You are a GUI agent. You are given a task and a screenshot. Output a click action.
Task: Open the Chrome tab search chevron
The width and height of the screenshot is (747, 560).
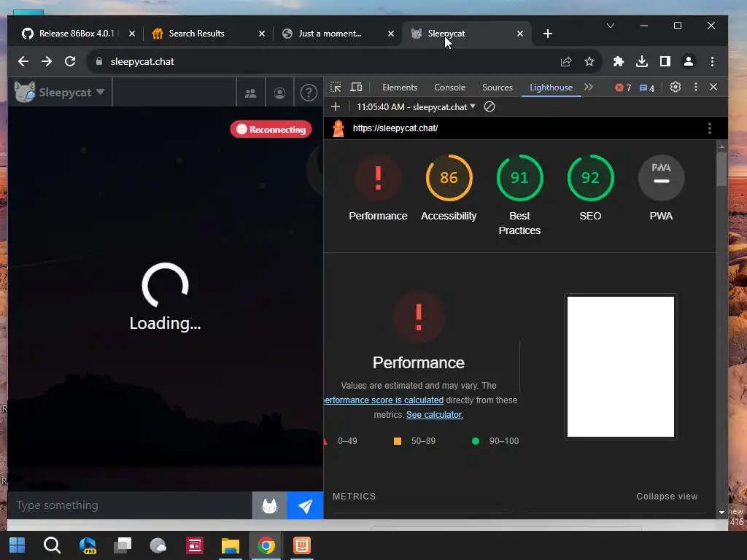(x=611, y=26)
